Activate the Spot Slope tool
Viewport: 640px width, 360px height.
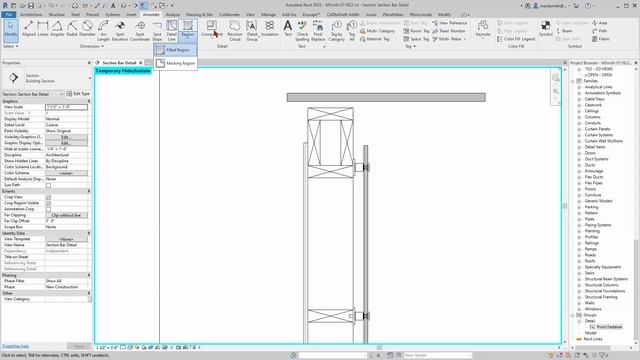pyautogui.click(x=157, y=31)
